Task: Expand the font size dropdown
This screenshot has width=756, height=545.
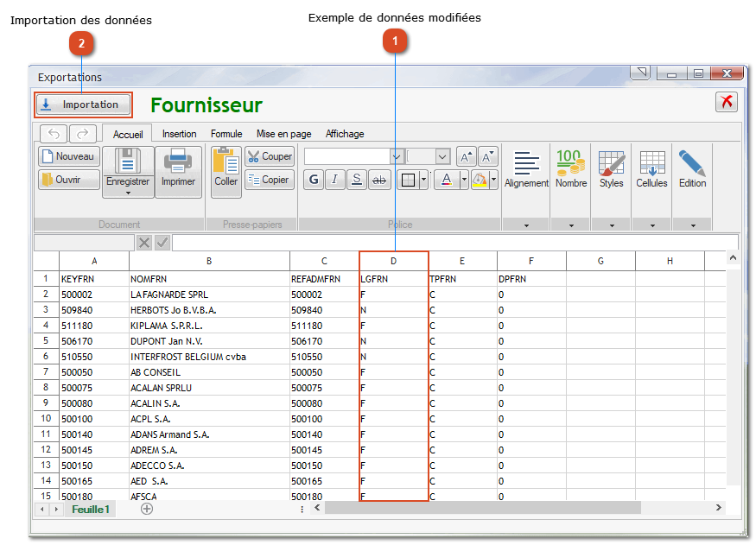Action: click(442, 156)
